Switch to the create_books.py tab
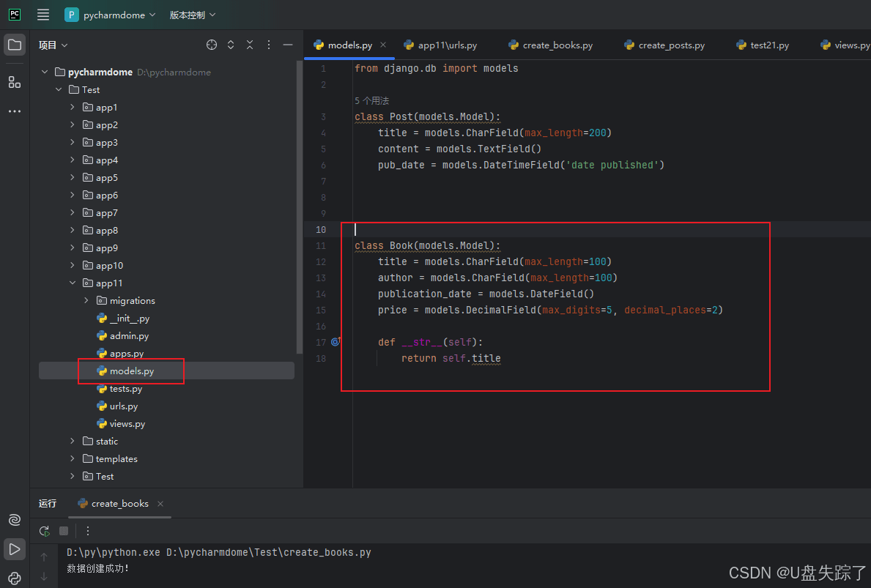This screenshot has height=588, width=871. [551, 45]
